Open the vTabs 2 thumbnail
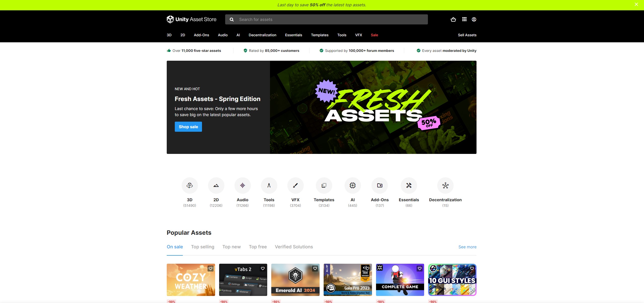 pos(243,280)
